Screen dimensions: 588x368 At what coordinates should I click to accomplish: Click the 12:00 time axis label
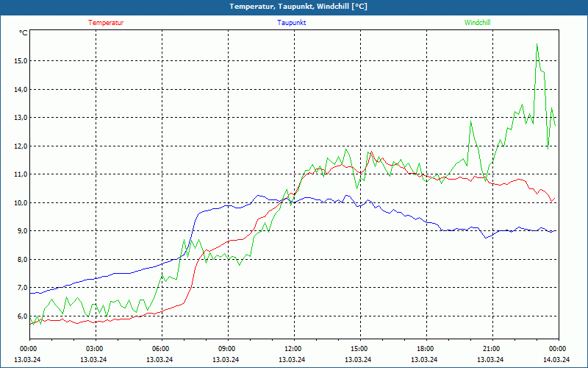pos(294,349)
